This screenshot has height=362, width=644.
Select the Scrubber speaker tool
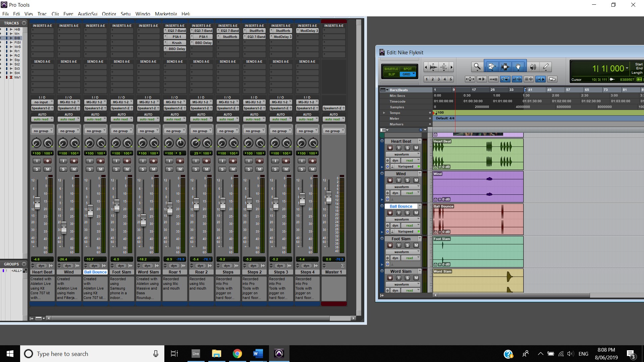click(533, 67)
